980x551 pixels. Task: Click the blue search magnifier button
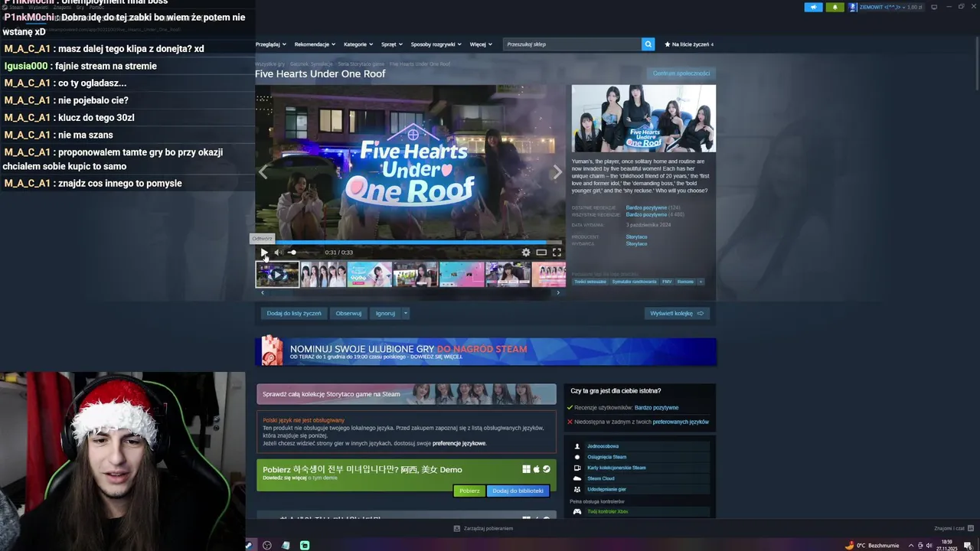648,44
